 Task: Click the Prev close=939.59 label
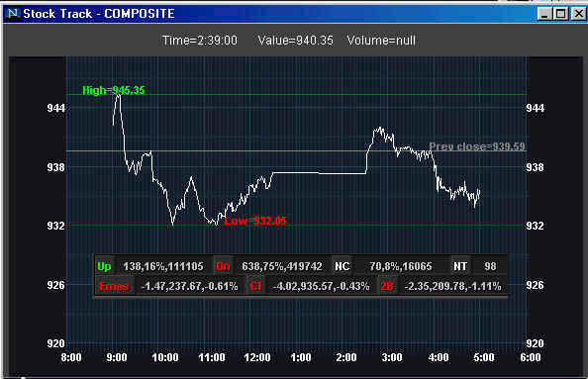(x=477, y=146)
